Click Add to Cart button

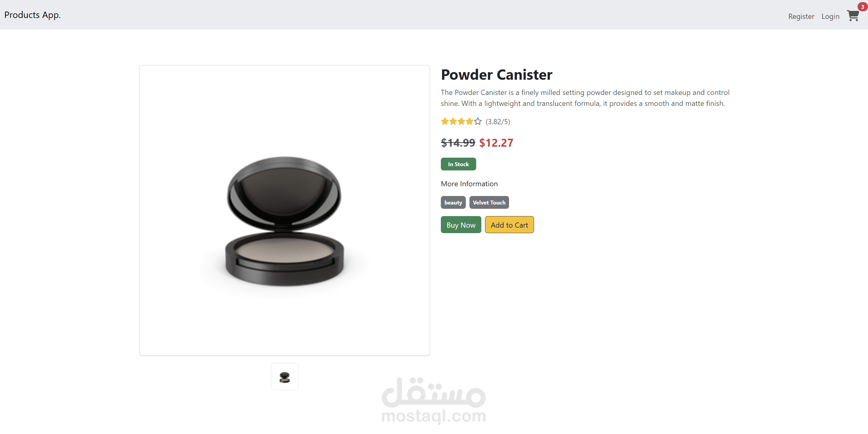509,225
